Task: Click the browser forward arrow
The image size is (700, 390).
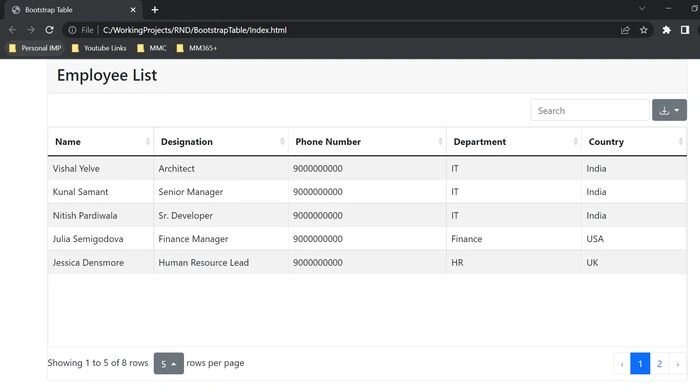Action: [x=31, y=30]
